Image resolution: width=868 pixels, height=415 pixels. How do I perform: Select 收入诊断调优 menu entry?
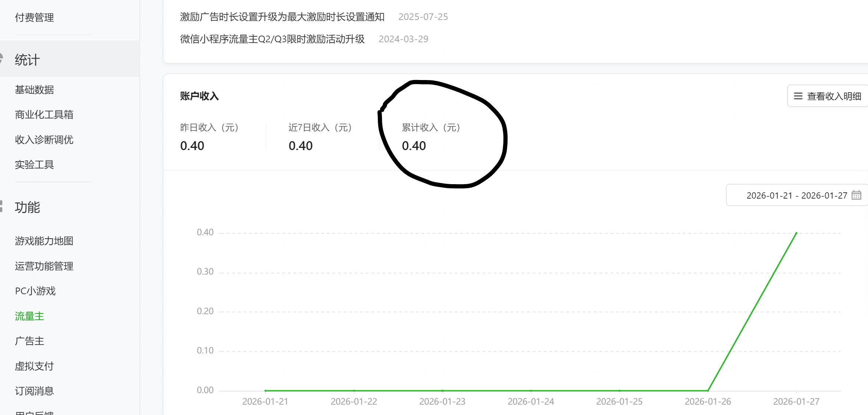[x=44, y=140]
